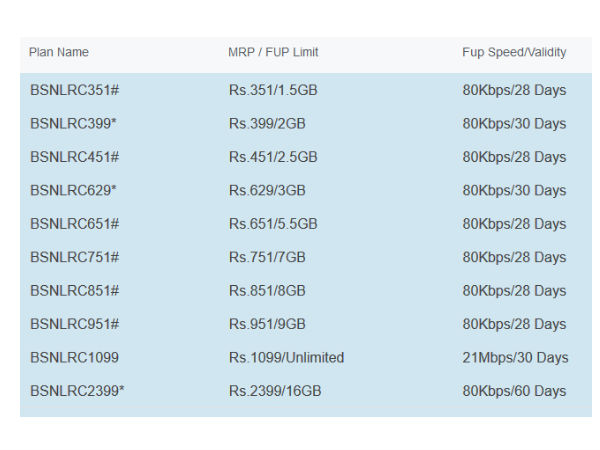
Task: Click the 21Mbps/30 Days speed cell
Action: 515,357
